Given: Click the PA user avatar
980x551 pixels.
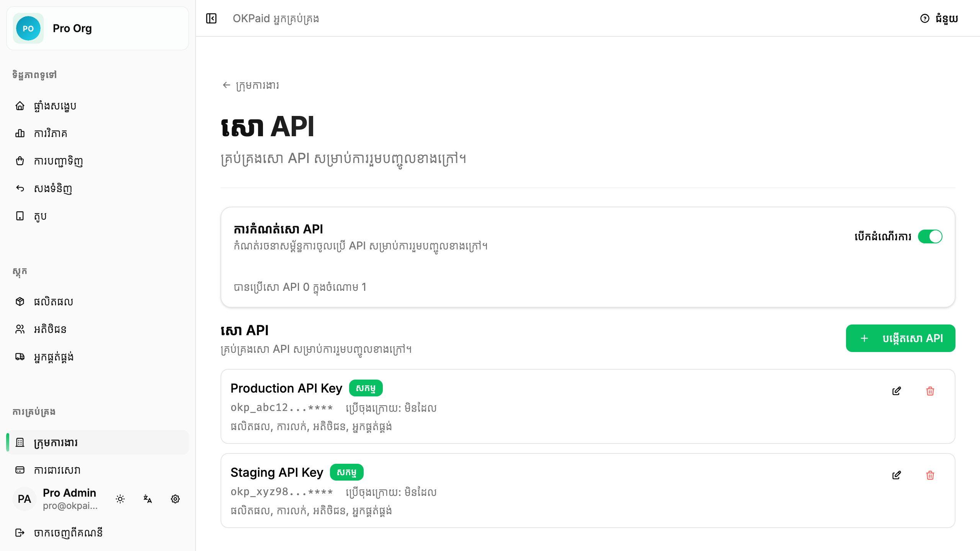Looking at the screenshot, I should pyautogui.click(x=24, y=499).
